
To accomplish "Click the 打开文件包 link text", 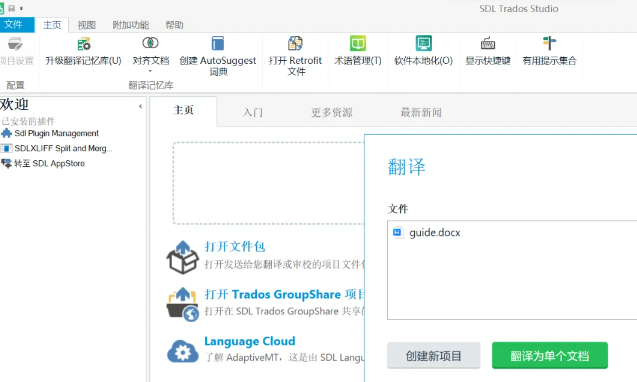I will (x=235, y=247).
